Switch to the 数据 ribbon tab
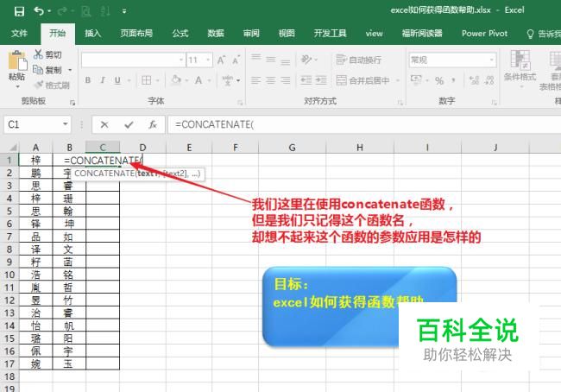Viewport: 561px width, 392px height. coord(216,34)
